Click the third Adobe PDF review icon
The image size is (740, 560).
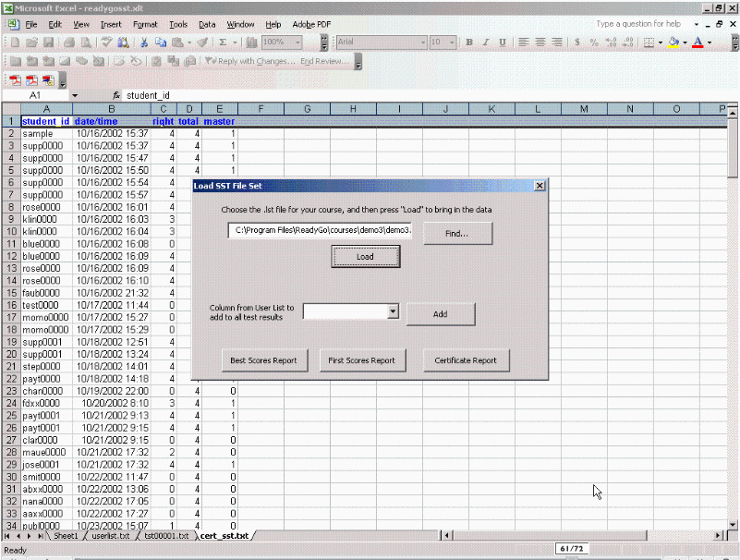tap(48, 80)
